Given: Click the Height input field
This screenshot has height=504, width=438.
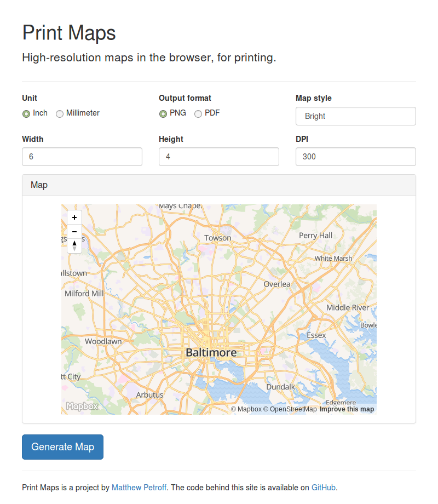Looking at the screenshot, I should (x=218, y=157).
